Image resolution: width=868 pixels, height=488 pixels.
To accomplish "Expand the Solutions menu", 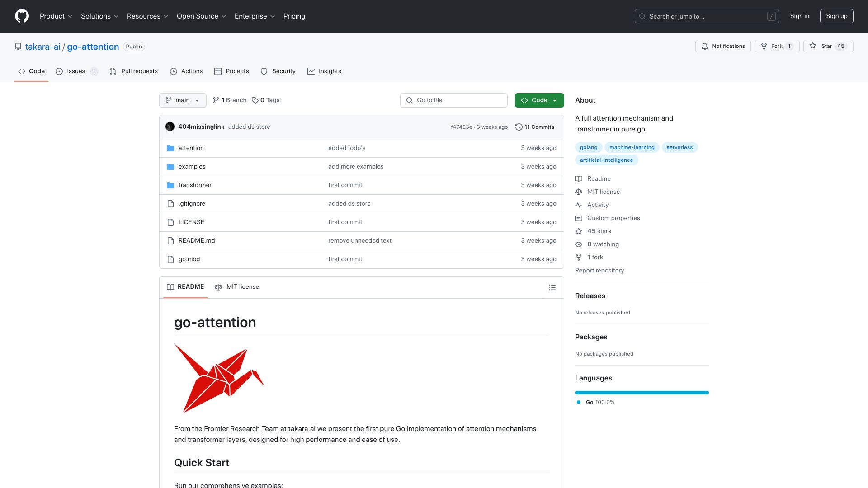I will [100, 16].
